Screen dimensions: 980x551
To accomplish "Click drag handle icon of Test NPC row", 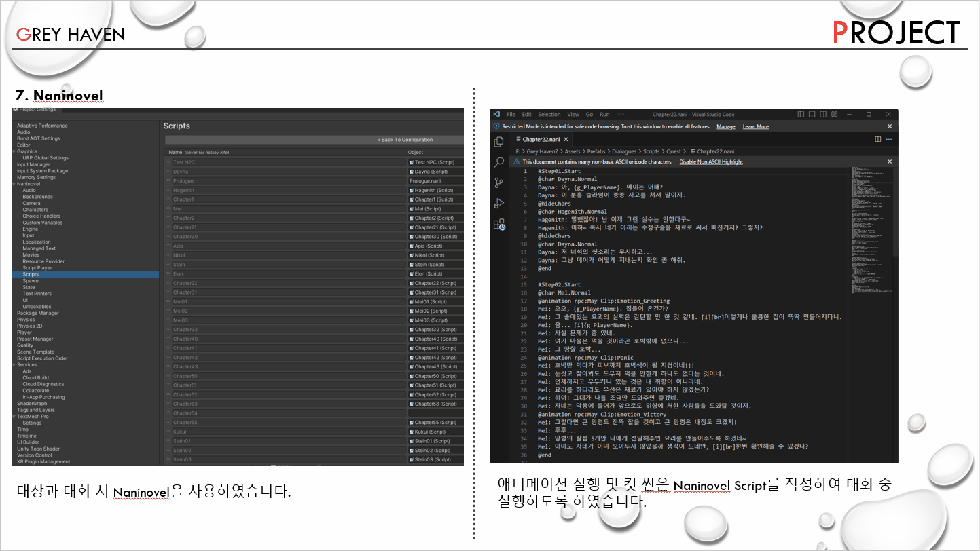I will (x=168, y=163).
